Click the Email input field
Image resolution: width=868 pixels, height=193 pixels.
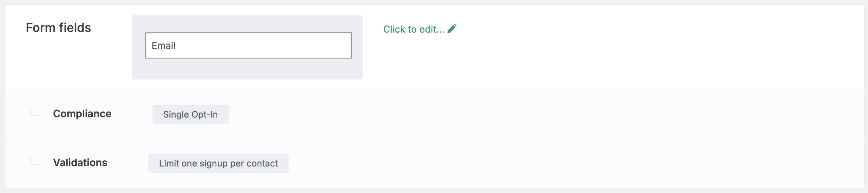(x=249, y=46)
